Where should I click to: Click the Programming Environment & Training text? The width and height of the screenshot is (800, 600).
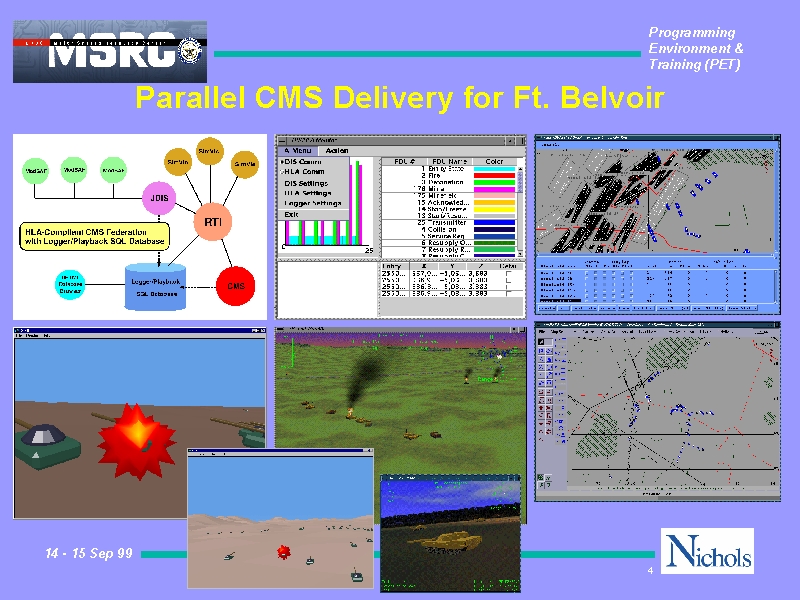tap(695, 48)
